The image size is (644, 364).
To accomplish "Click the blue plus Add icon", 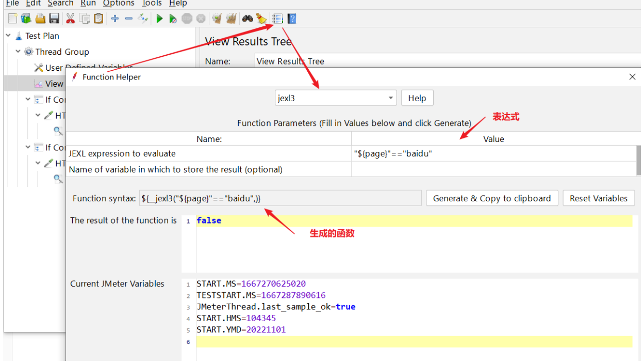I will click(115, 19).
